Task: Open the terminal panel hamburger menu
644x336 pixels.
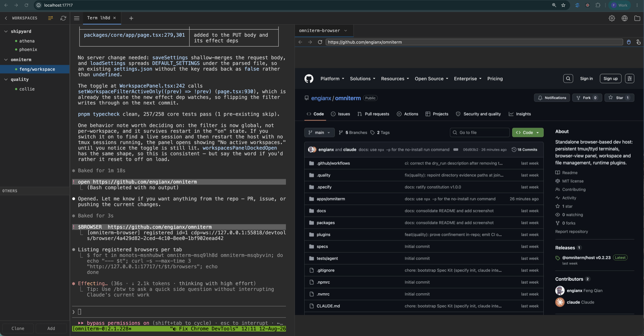Action: (76, 18)
